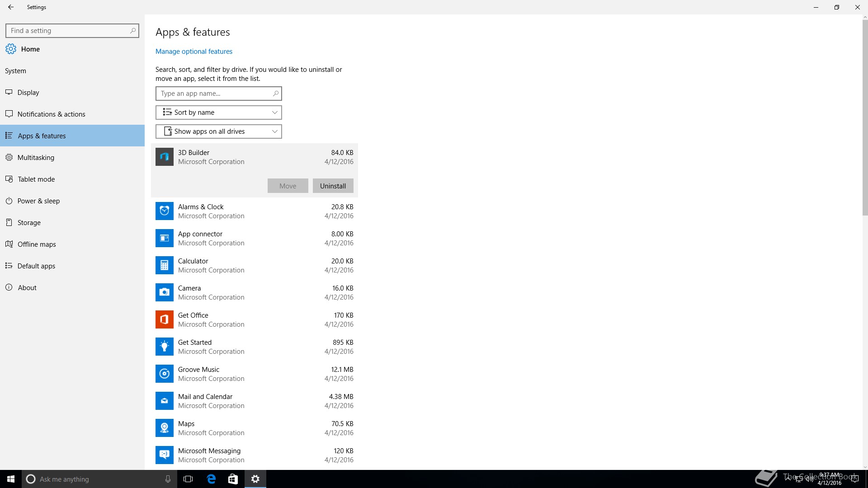
Task: Click the Move button for 3D Builder
Action: click(288, 186)
